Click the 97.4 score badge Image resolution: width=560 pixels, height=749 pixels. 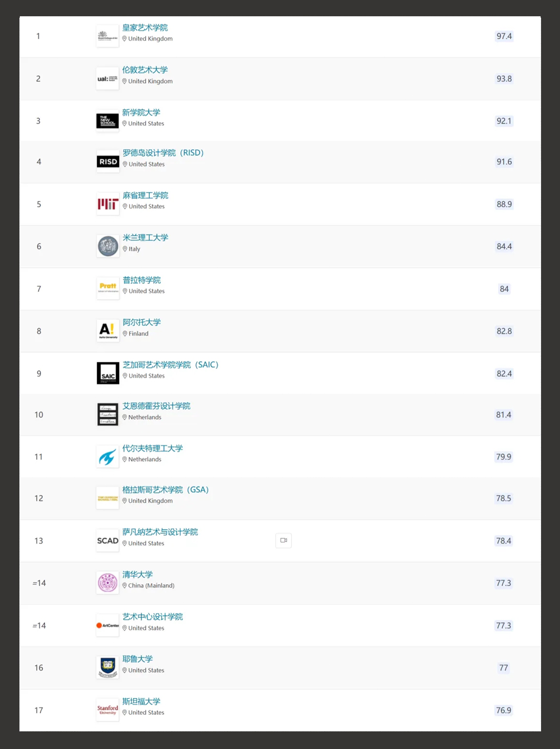pos(504,36)
